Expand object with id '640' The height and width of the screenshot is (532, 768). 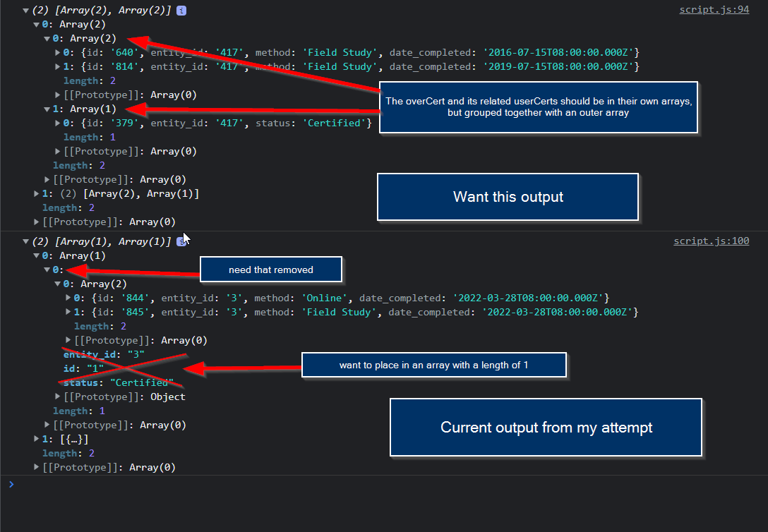click(57, 52)
